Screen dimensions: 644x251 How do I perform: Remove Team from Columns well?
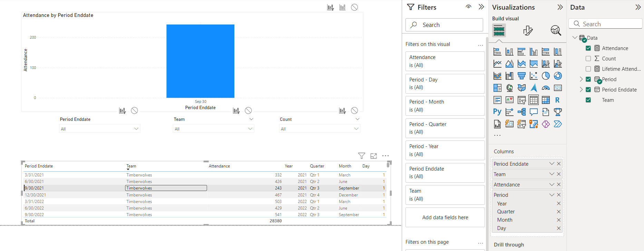click(559, 174)
